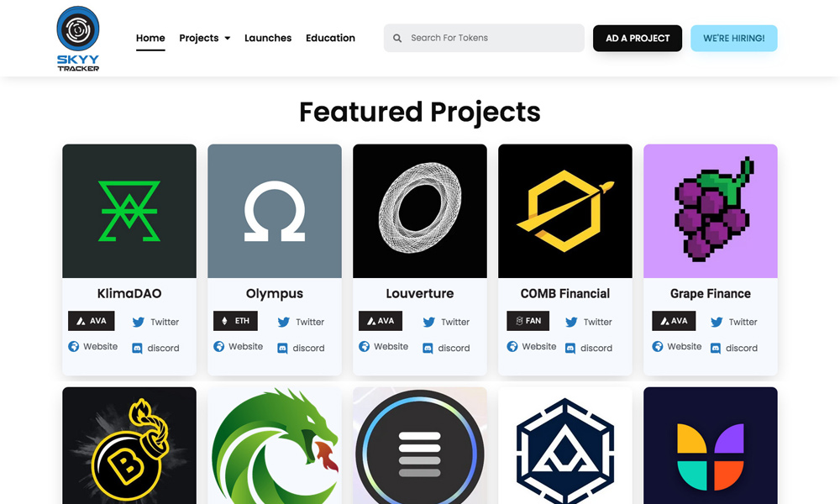Open Louverture website globe icon

(365, 346)
